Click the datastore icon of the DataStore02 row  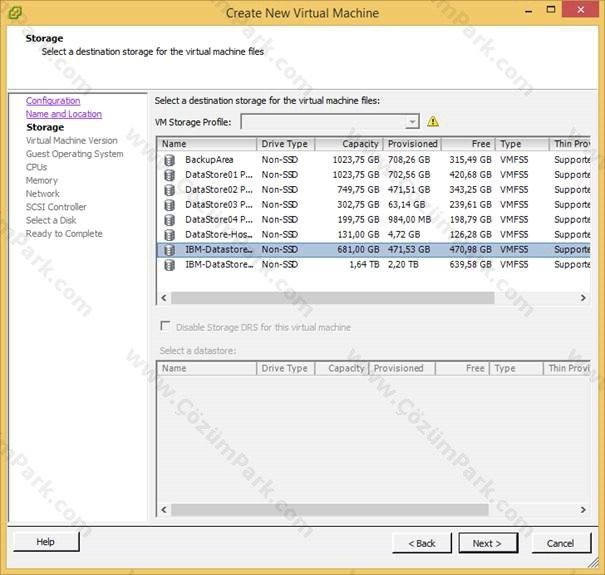coord(169,190)
